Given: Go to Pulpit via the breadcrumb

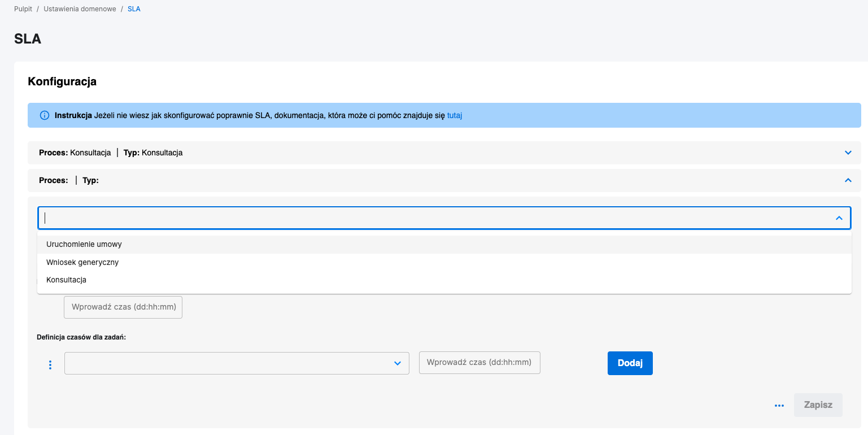Looking at the screenshot, I should [x=23, y=9].
